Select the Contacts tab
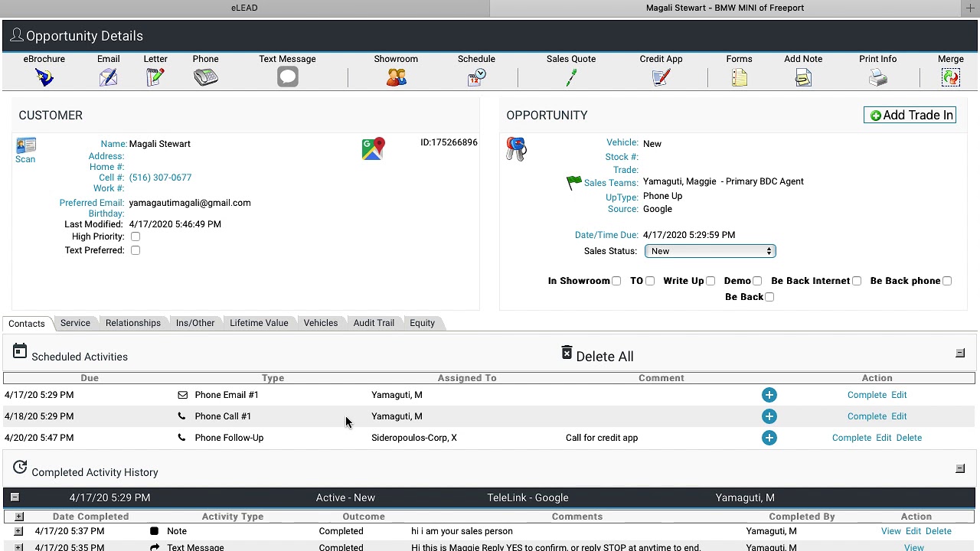The height and width of the screenshot is (551, 980). pos(27,323)
